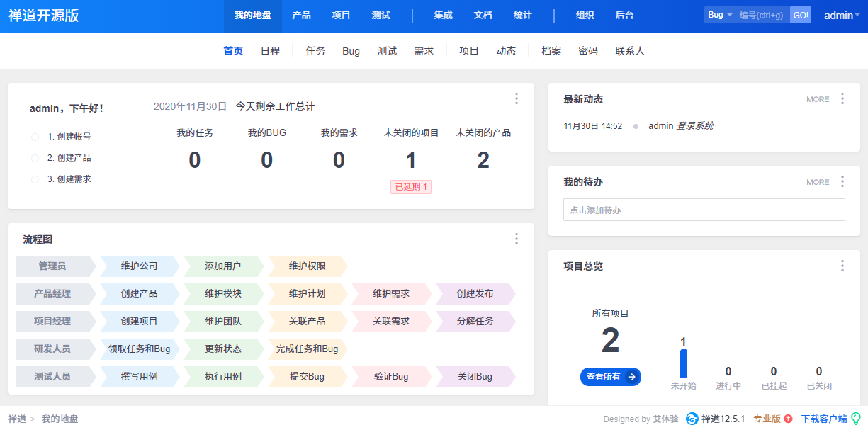This screenshot has width=868, height=430.
Task: Open 集成 in the top navigation
Action: [443, 15]
